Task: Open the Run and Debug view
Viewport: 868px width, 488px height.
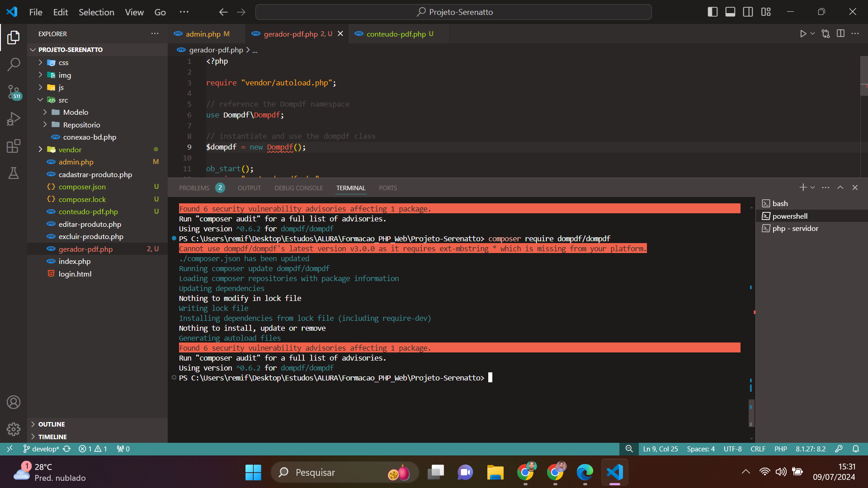Action: [x=14, y=119]
